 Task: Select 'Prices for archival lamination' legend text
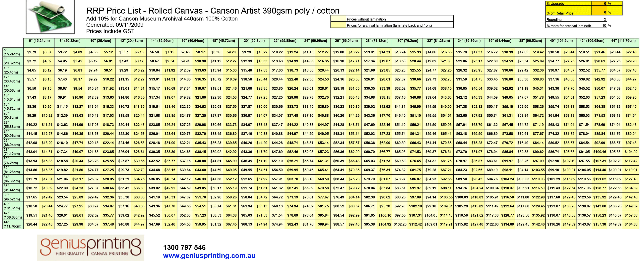(389, 25)
